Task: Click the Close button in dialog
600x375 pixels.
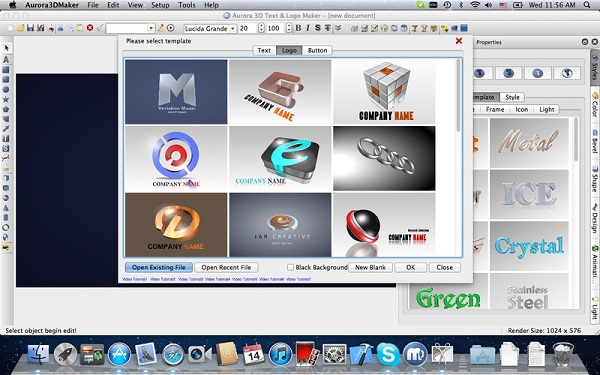Action: click(x=445, y=267)
